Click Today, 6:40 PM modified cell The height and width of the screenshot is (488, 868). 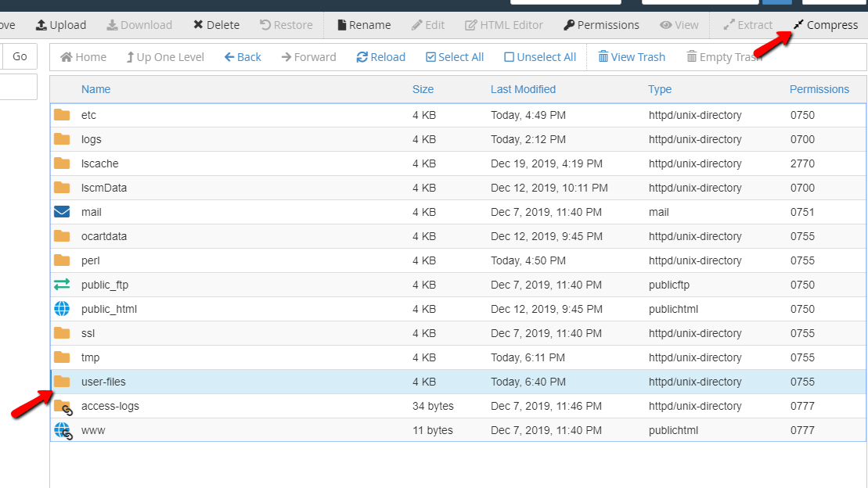click(528, 382)
